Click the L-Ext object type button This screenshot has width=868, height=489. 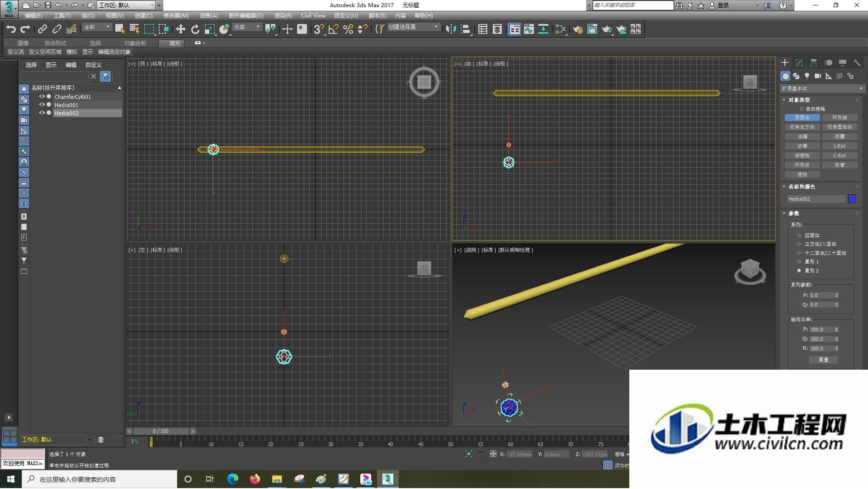pos(840,146)
